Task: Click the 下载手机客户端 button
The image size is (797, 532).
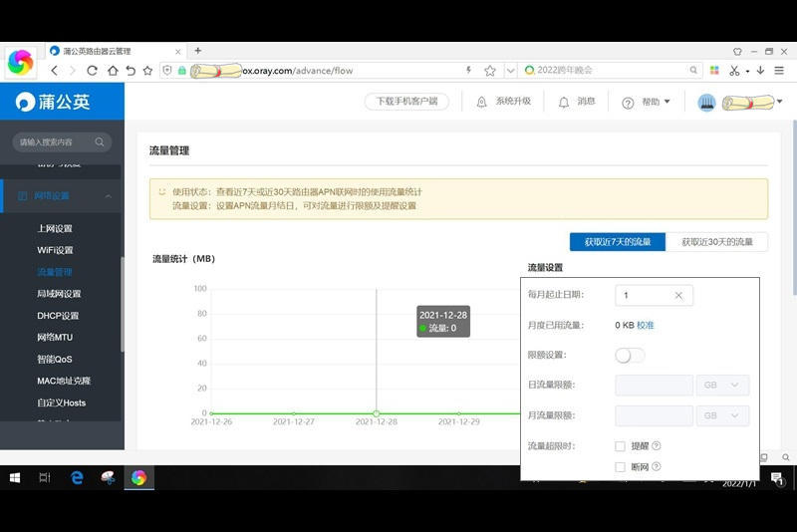Action: pos(406,102)
